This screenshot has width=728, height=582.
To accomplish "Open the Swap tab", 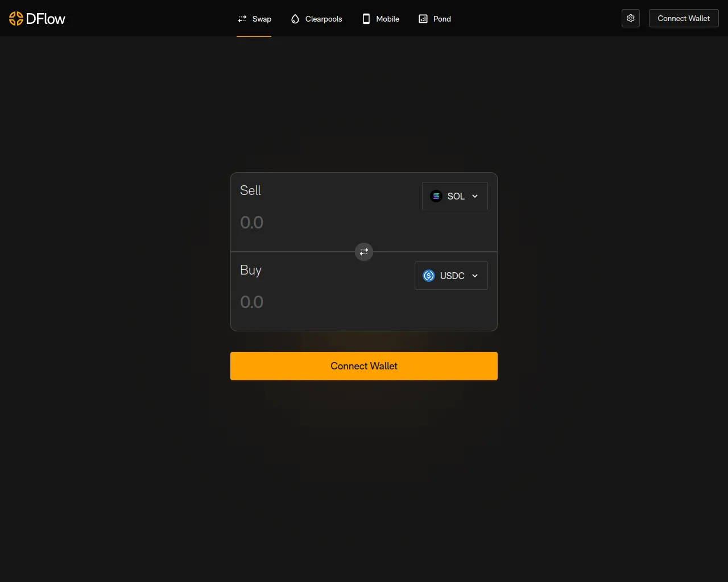I will [x=254, y=19].
